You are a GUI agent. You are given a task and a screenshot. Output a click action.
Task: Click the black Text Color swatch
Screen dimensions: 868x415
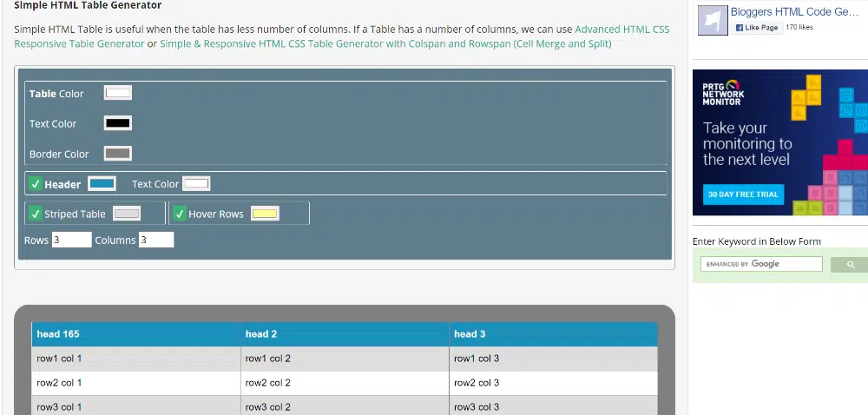pyautogui.click(x=117, y=123)
